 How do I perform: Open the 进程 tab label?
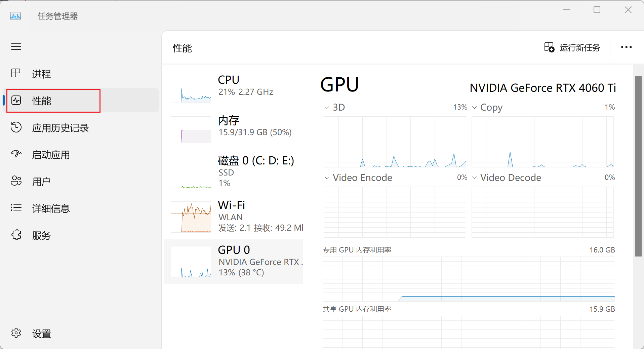(x=42, y=74)
